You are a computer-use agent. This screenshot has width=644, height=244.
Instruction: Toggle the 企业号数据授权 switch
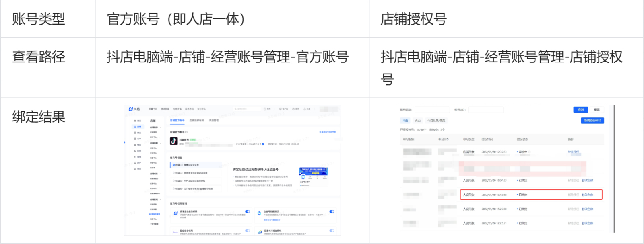(x=332, y=211)
